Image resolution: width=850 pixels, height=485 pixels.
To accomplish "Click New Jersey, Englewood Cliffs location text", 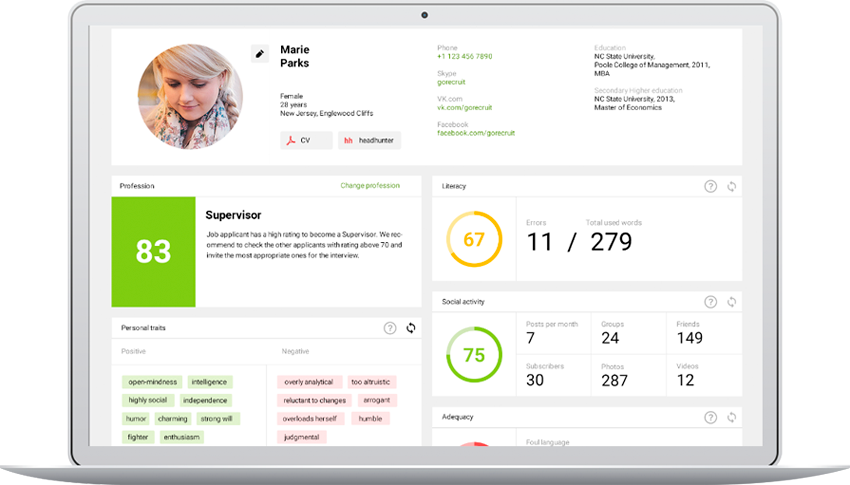I will (x=326, y=113).
